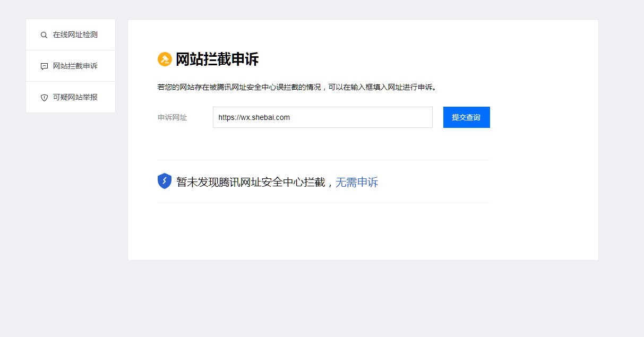The height and width of the screenshot is (337, 644).
Task: Open the 在线网址检测 sidebar menu
Action: tap(71, 35)
